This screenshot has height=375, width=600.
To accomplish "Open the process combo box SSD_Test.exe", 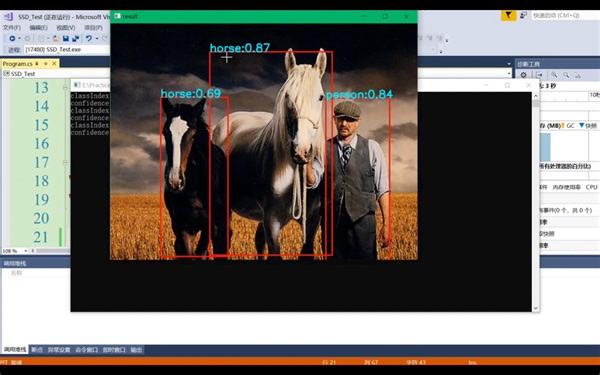I will coord(67,49).
